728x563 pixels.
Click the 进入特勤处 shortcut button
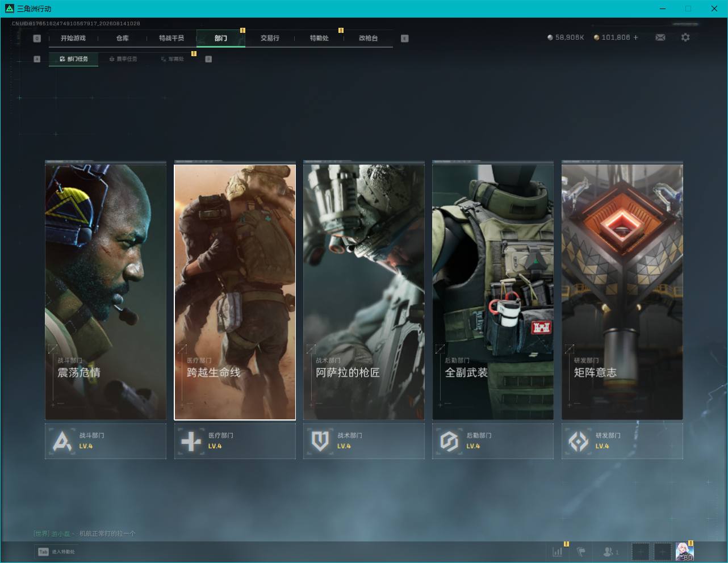click(x=56, y=552)
